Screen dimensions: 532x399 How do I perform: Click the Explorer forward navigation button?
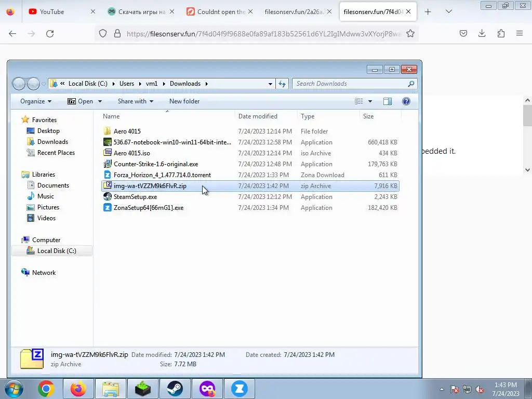[33, 84]
